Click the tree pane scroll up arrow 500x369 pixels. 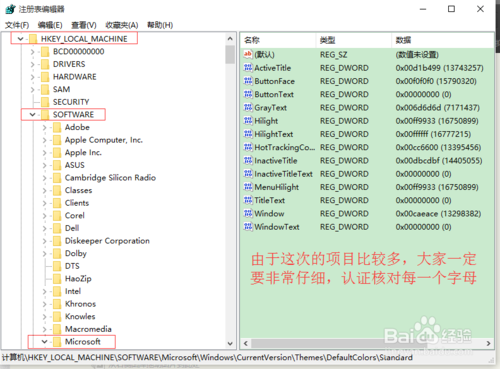(230, 39)
